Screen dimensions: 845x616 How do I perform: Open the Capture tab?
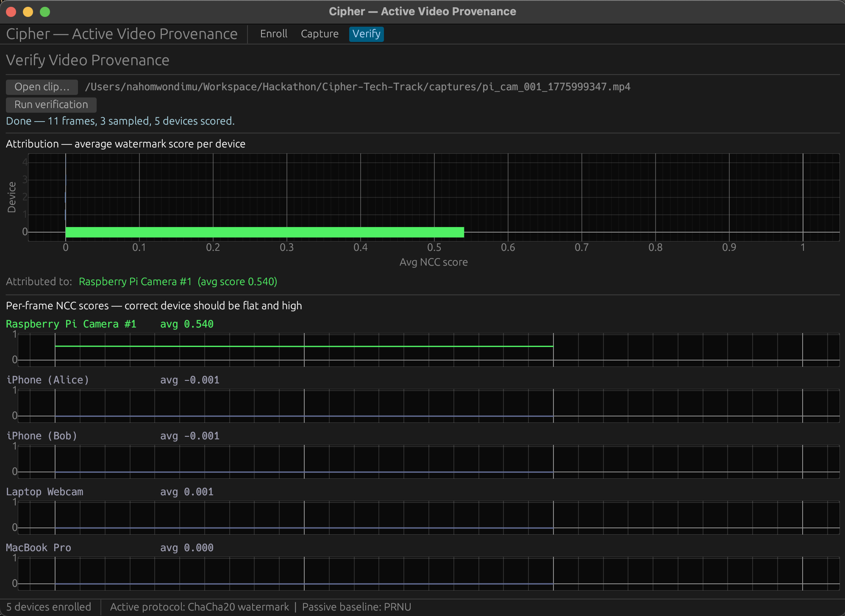(x=320, y=34)
